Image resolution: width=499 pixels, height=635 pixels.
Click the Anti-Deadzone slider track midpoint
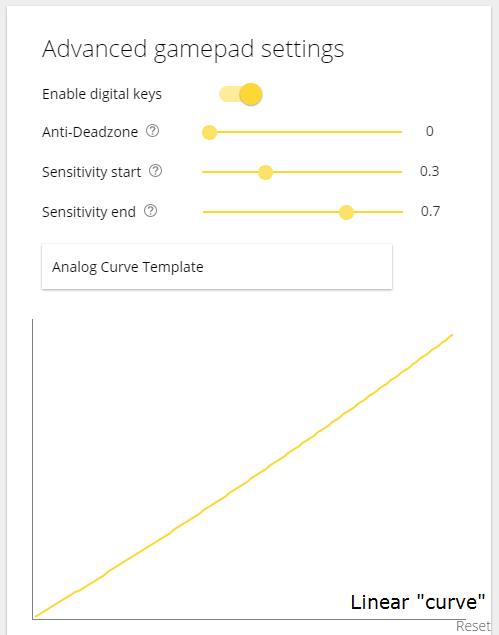click(x=302, y=132)
